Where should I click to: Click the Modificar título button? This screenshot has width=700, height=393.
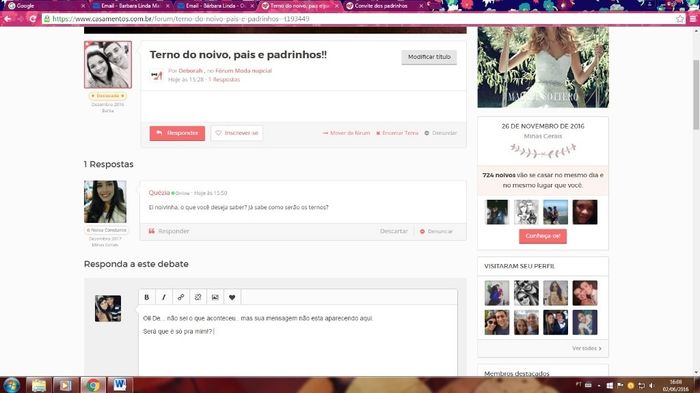[429, 57]
